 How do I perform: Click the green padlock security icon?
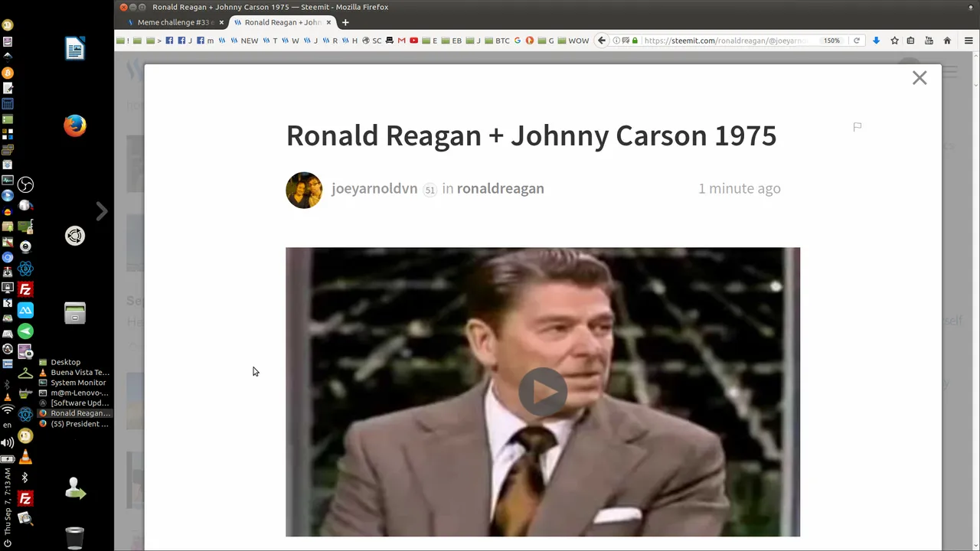coord(635,41)
